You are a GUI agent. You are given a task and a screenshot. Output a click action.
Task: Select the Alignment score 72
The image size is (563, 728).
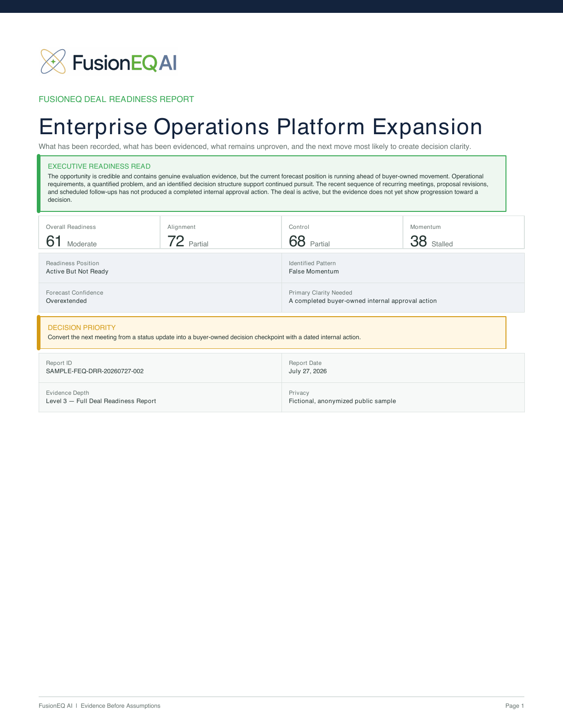(176, 241)
